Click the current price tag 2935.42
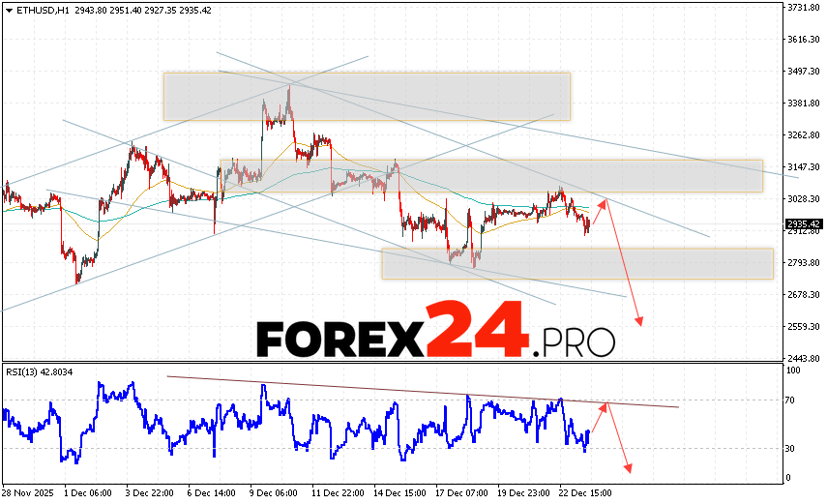Screen dimensions: 827x504 click(x=804, y=223)
